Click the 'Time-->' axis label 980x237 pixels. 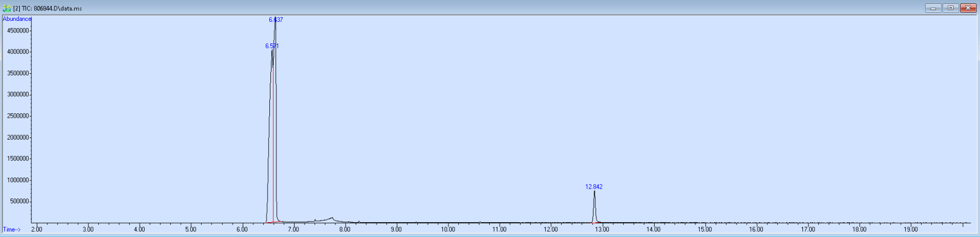pyautogui.click(x=12, y=229)
